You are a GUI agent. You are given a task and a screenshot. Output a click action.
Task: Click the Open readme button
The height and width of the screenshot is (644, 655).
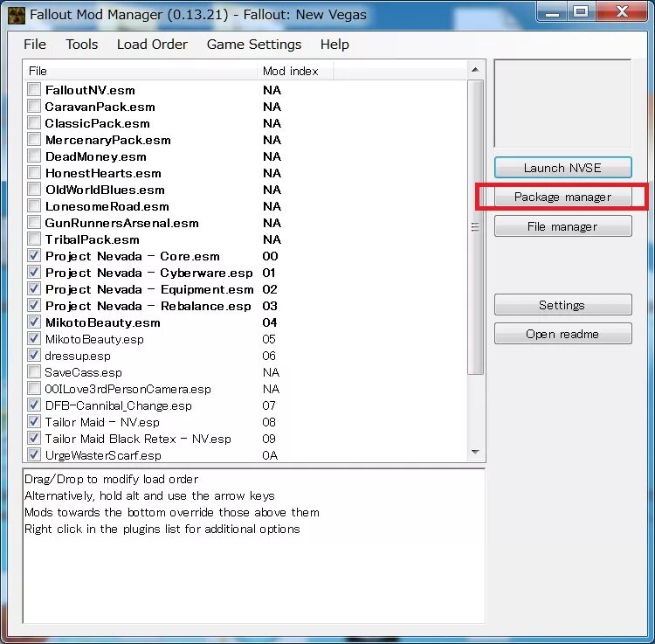point(562,334)
